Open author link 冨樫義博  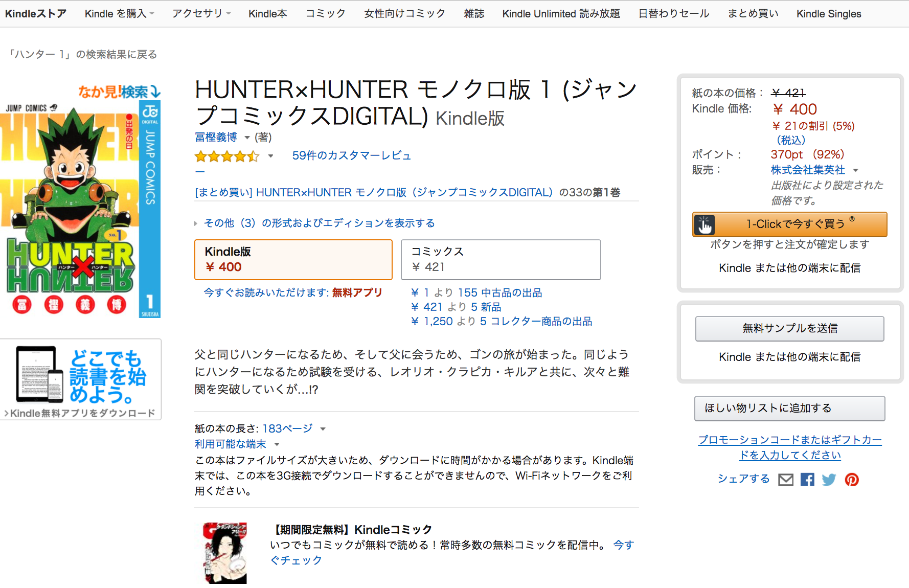click(216, 137)
